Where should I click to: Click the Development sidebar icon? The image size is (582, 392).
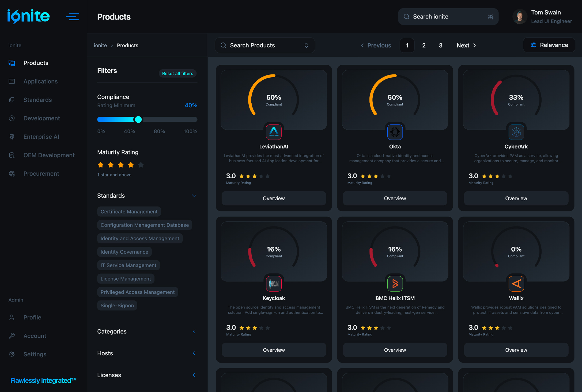click(12, 118)
